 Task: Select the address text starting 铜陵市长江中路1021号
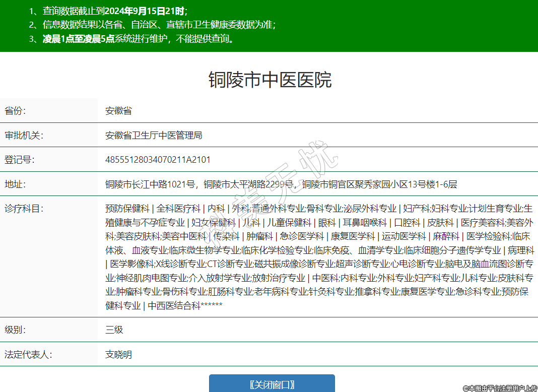[281, 184]
